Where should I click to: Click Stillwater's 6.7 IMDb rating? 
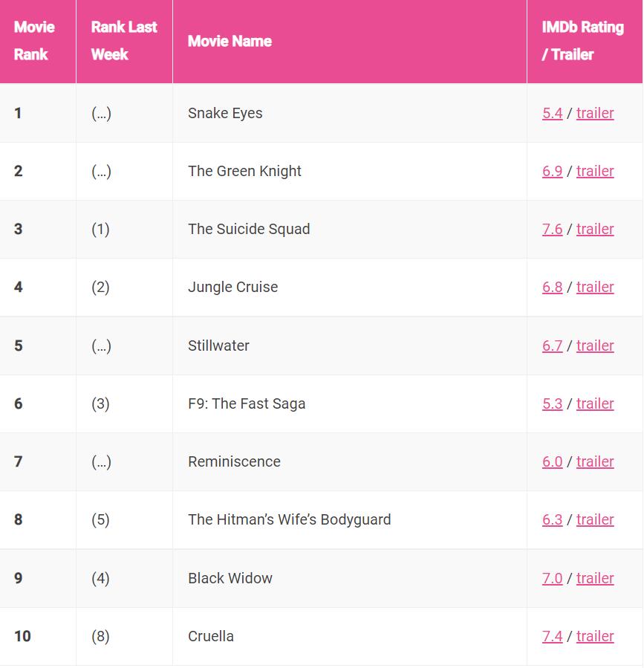tap(552, 346)
